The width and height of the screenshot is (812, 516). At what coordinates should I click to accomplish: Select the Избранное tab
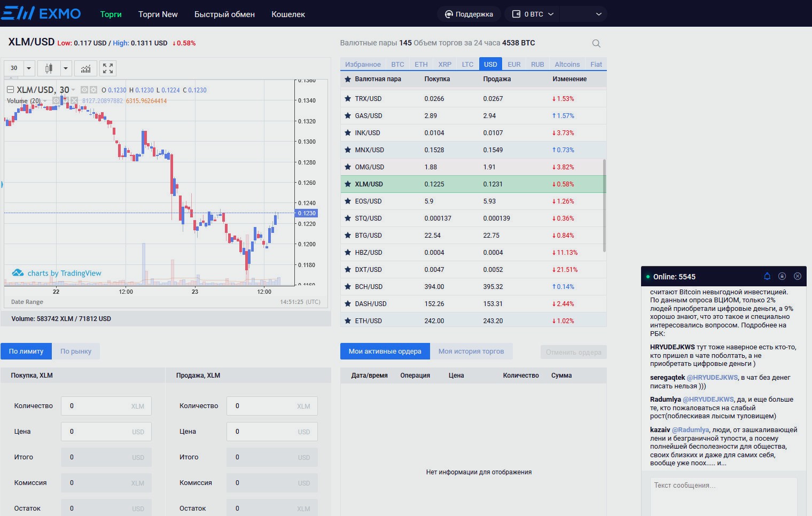[x=363, y=64]
